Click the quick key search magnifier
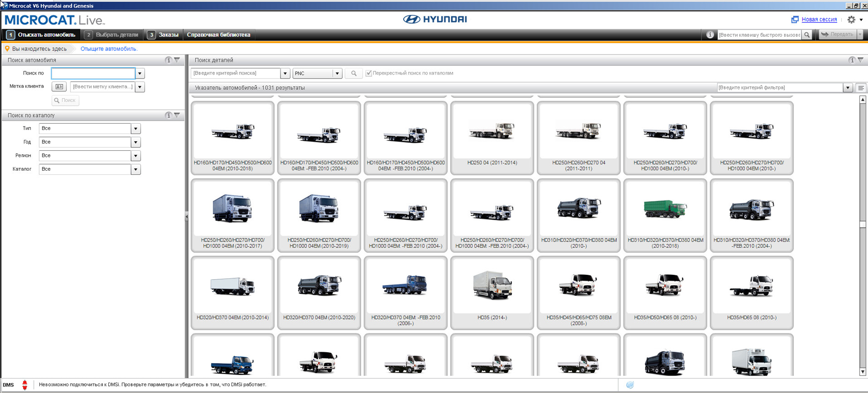 (x=807, y=35)
